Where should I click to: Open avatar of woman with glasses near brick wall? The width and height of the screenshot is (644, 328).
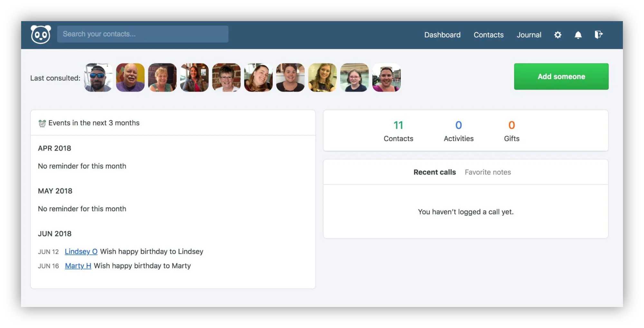click(x=226, y=77)
